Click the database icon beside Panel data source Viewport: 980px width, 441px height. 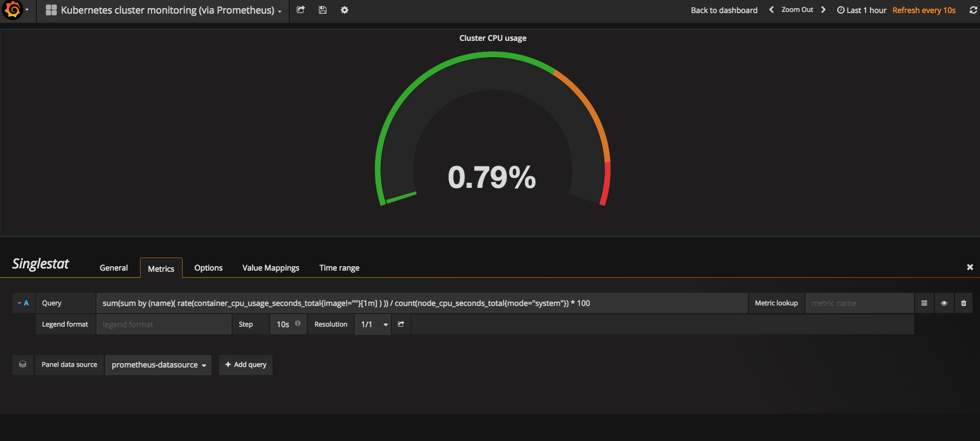point(23,365)
